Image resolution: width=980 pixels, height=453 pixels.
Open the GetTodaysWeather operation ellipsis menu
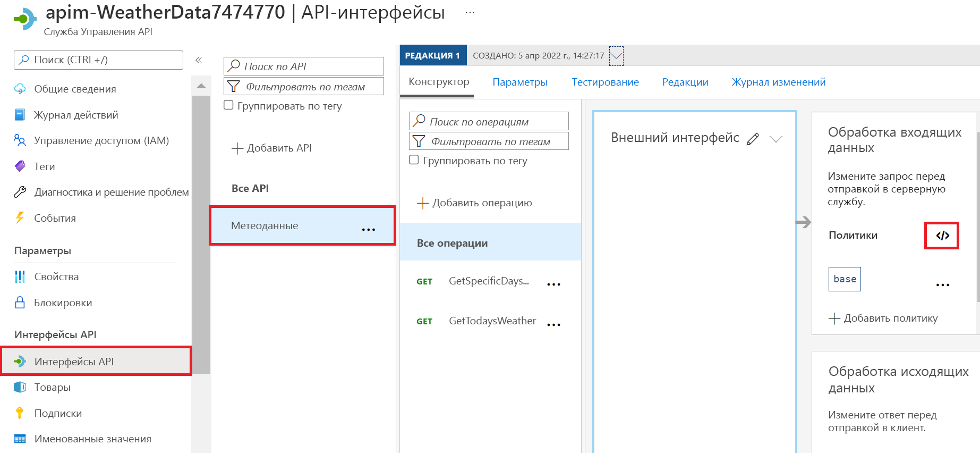point(553,324)
